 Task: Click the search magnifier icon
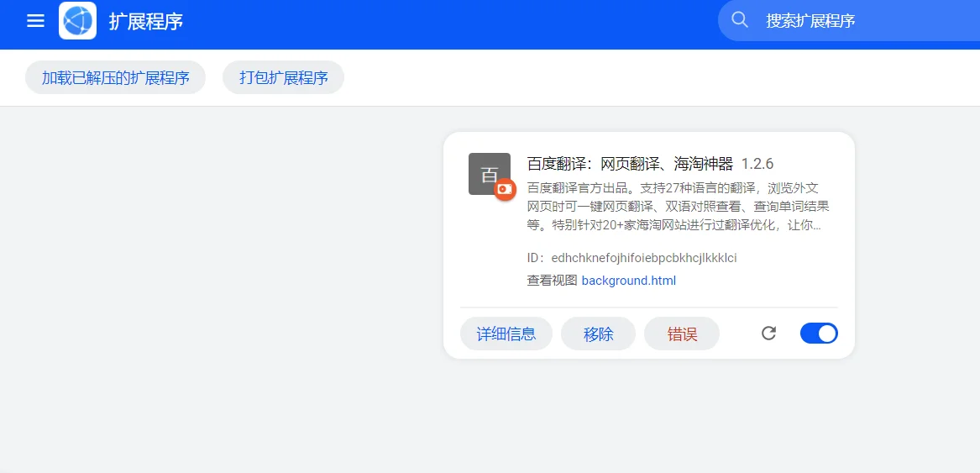(739, 20)
